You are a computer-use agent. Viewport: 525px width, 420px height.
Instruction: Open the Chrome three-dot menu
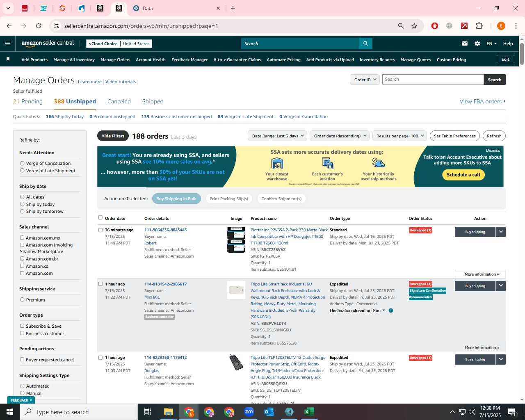coord(516,26)
